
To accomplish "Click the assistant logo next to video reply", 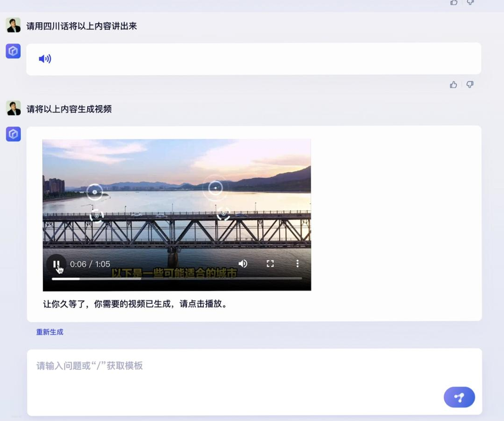I will 13,134.
